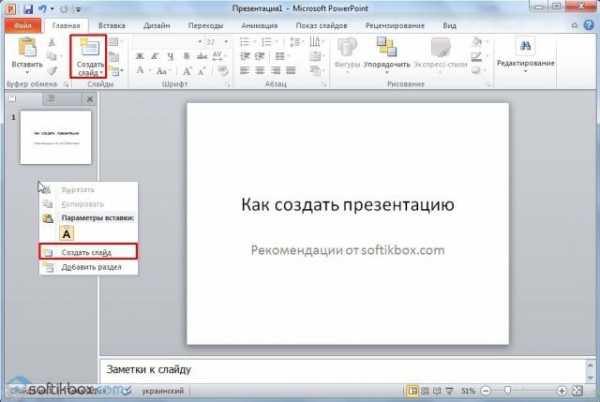This screenshot has height=402, width=600.
Task: Expand Paragraph (Абзац) dialog launcher
Action: tap(325, 85)
